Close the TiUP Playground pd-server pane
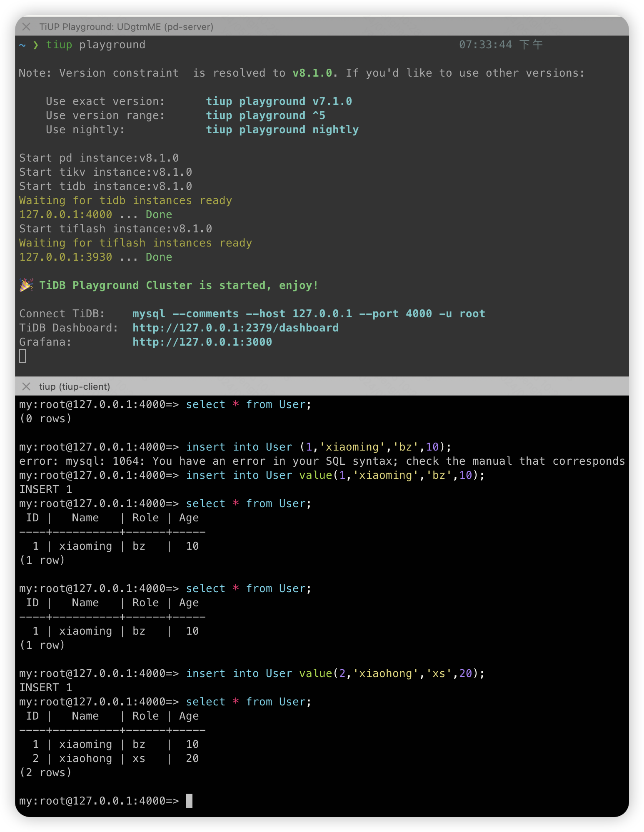This screenshot has width=644, height=832. (26, 27)
